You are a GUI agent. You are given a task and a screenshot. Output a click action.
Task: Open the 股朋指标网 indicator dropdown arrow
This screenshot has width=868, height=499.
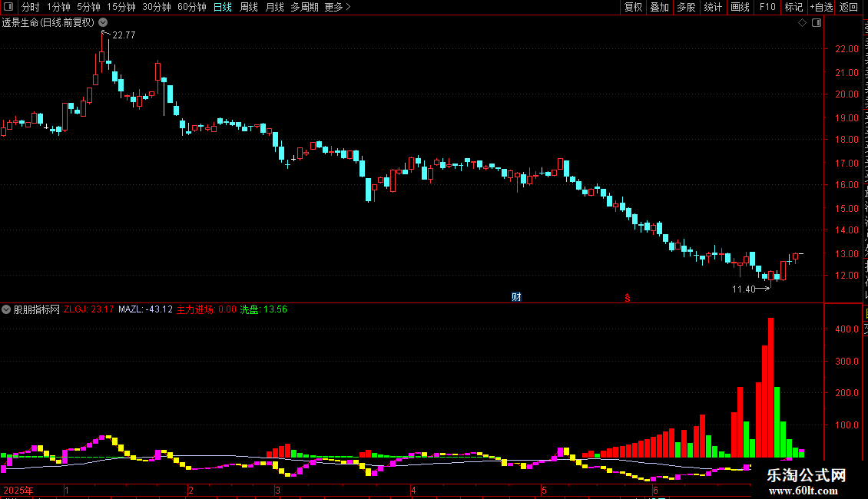[6, 309]
